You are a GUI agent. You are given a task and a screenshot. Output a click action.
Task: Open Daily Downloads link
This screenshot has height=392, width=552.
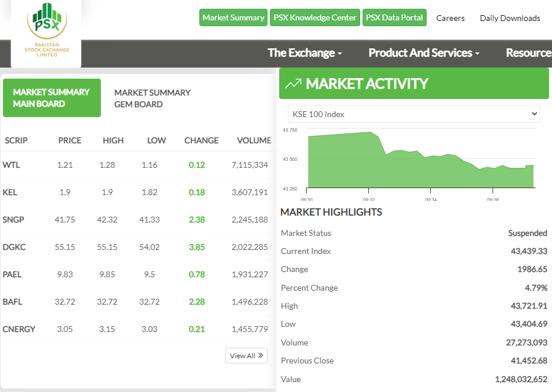click(x=509, y=18)
